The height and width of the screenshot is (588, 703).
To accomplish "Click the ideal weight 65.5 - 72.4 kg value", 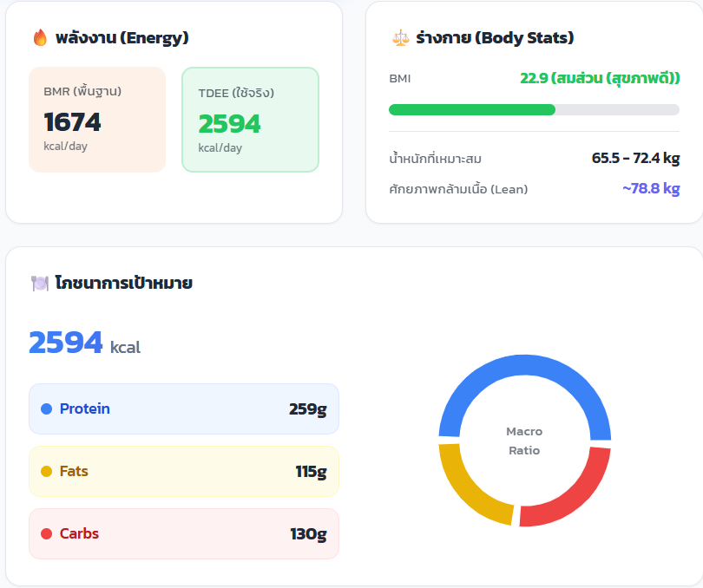I will point(635,159).
